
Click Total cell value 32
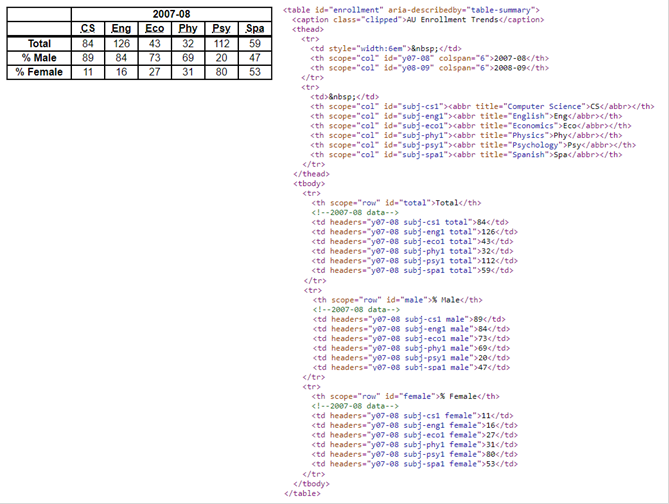pos(188,44)
